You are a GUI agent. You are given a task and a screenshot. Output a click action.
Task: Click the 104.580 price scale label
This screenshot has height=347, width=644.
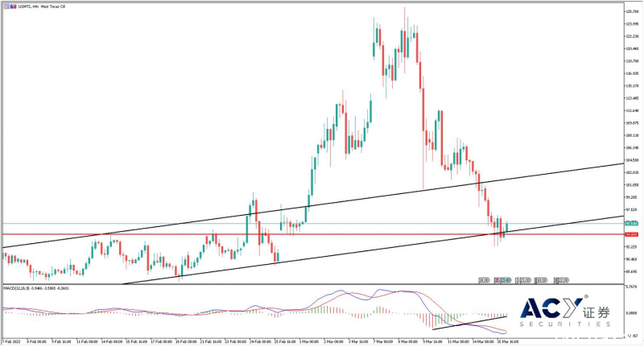(632, 160)
